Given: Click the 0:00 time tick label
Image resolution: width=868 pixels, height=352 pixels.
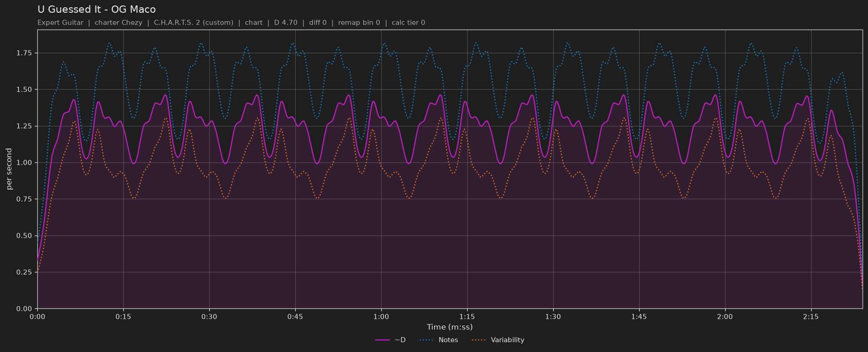Looking at the screenshot, I should click(37, 317).
